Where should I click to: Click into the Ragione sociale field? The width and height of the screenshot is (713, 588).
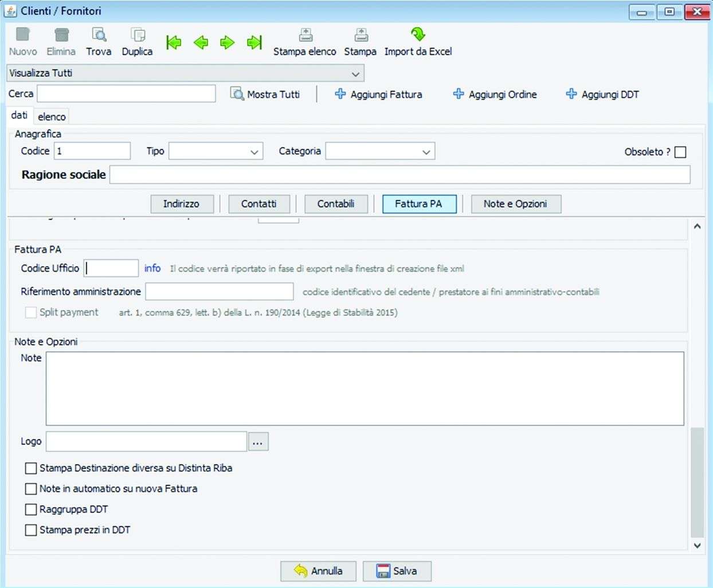pyautogui.click(x=399, y=175)
